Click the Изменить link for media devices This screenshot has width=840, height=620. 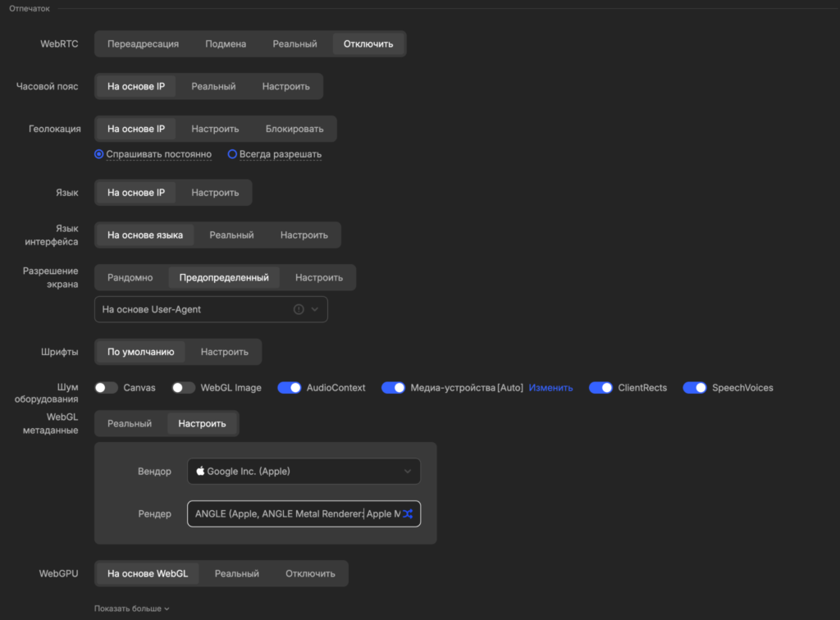tap(550, 388)
